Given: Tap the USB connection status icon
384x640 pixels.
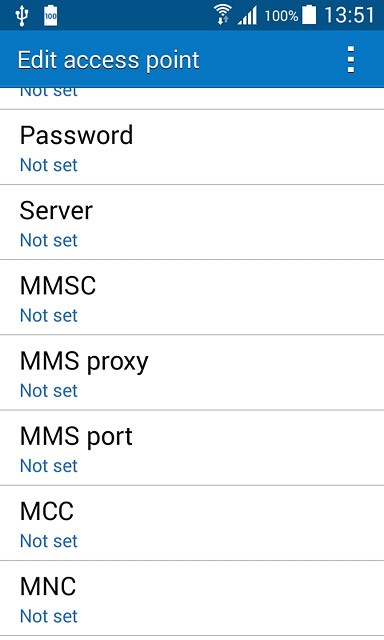Looking at the screenshot, I should 21,16.
